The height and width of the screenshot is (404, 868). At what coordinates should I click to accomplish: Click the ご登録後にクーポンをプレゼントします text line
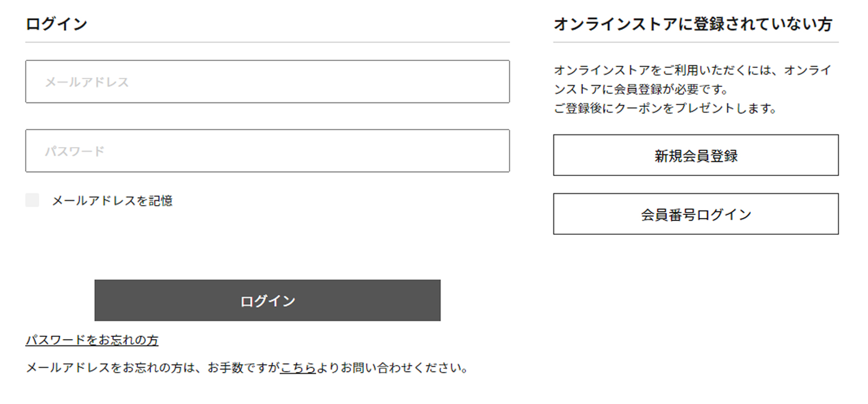[665, 108]
